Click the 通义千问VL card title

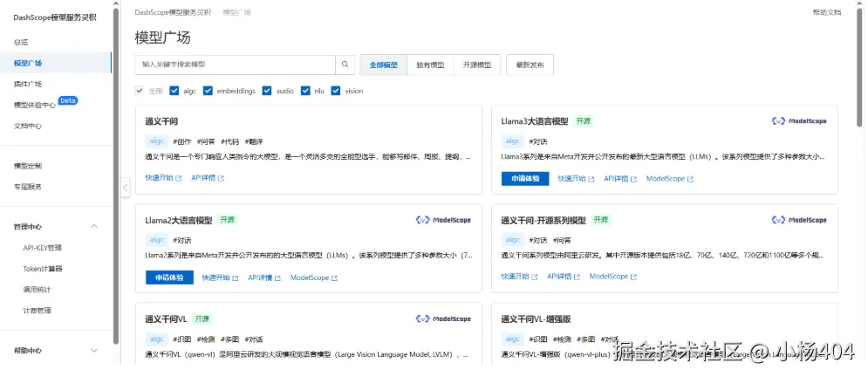click(x=166, y=319)
